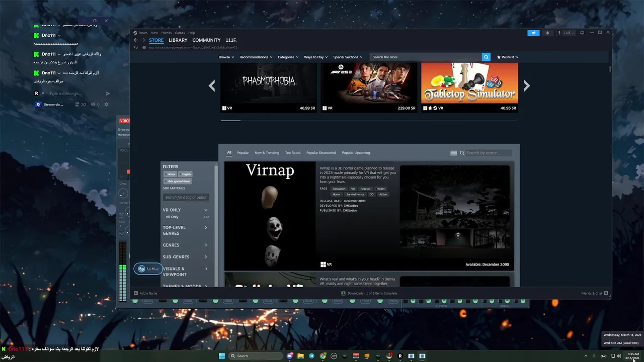Open CMStudios developer link
644x362 pixels.
coord(350,206)
